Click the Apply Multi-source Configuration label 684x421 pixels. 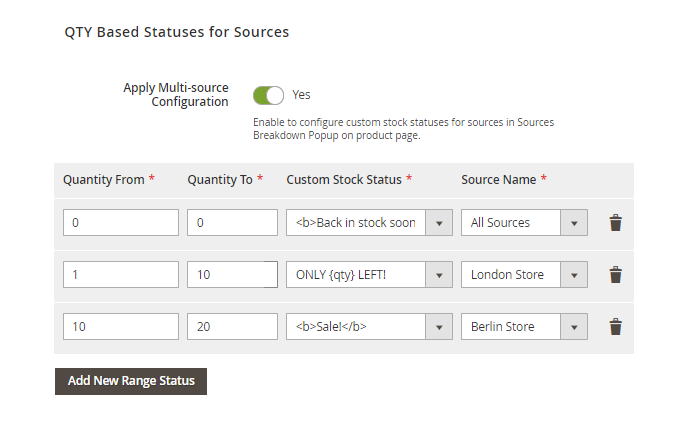pyautogui.click(x=176, y=94)
